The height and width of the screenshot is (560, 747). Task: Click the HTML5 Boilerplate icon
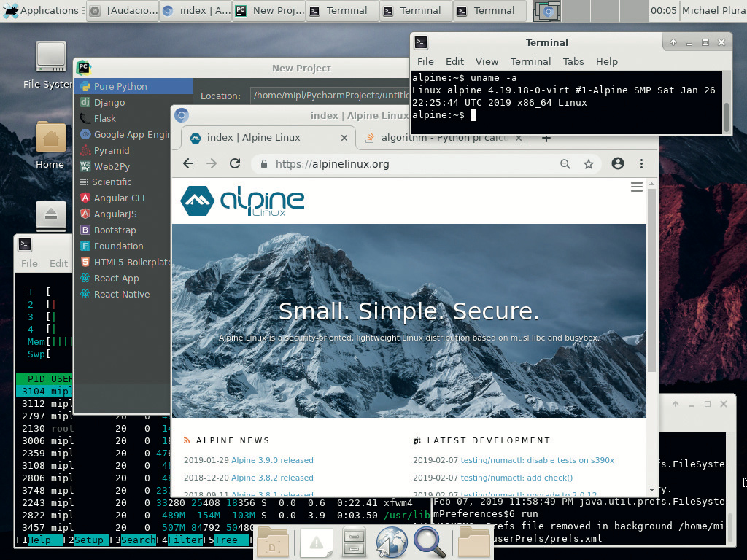(85, 262)
